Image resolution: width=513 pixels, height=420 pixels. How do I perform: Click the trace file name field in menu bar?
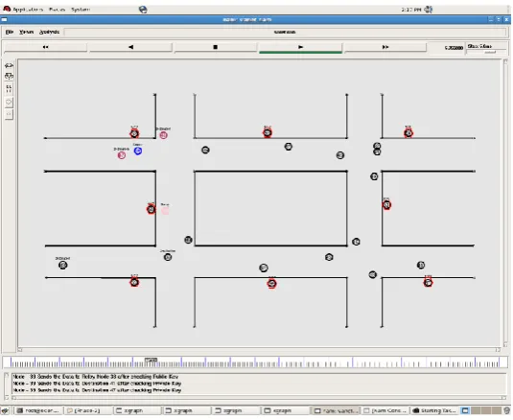[285, 32]
